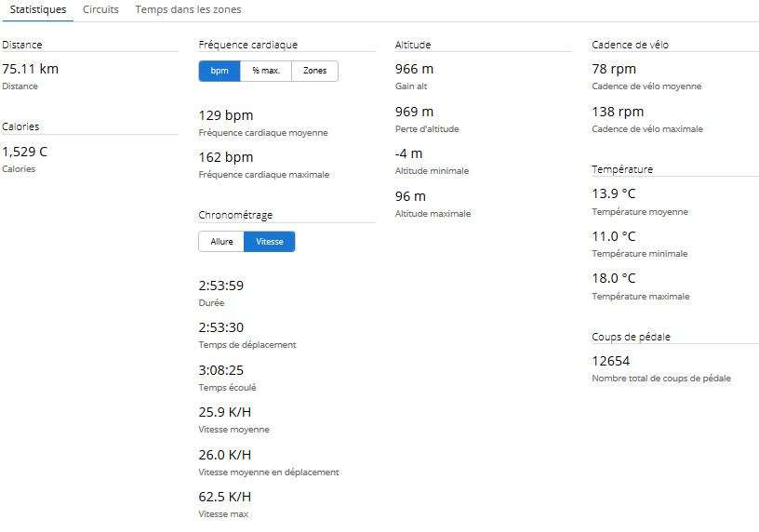Image resolution: width=759 pixels, height=532 pixels.
Task: Toggle timing display to Allure
Action: (221, 242)
